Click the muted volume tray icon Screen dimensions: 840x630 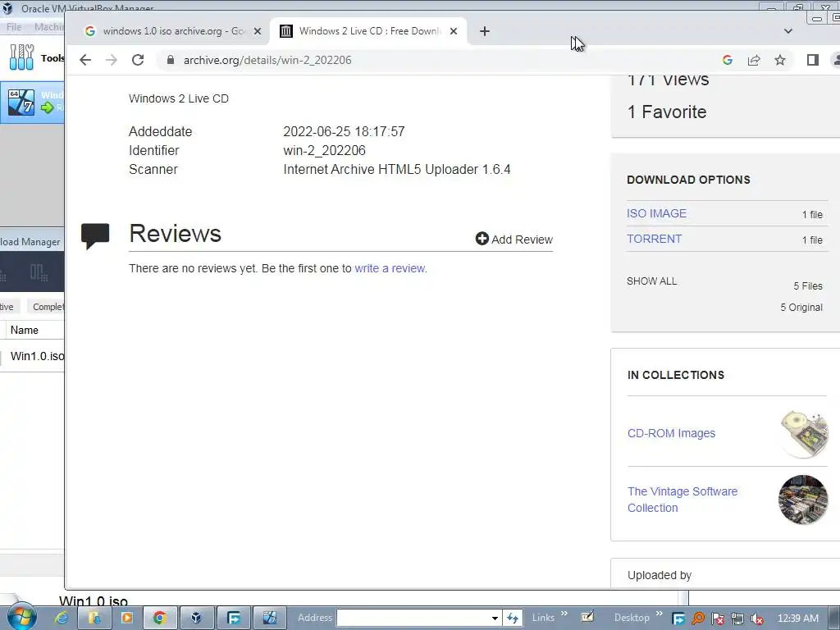pos(757,619)
